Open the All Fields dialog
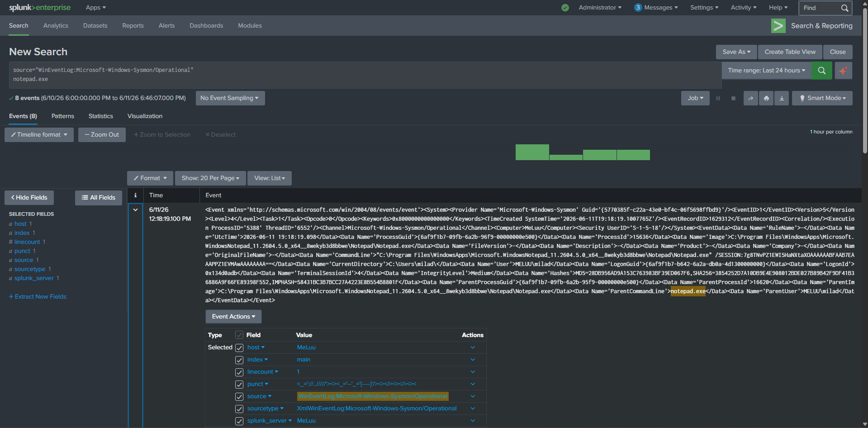 click(99, 198)
